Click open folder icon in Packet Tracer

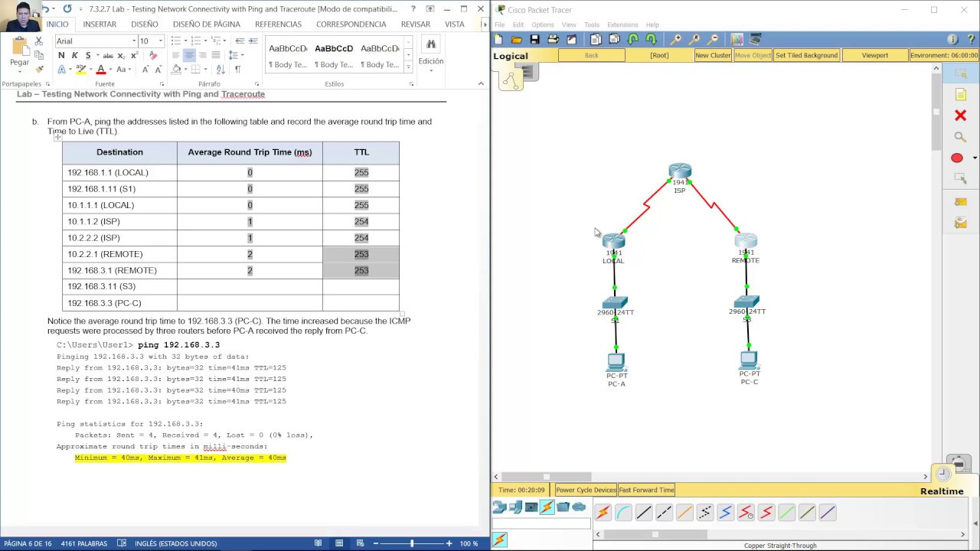coord(517,39)
